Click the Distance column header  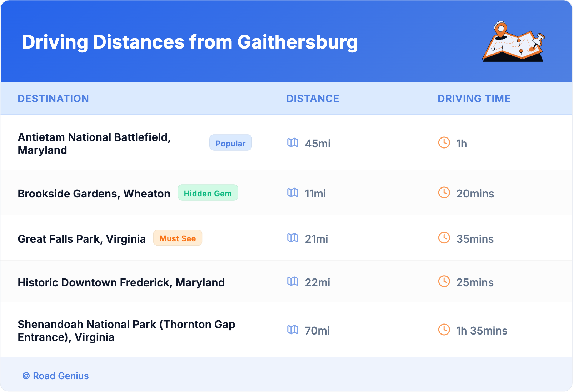(313, 99)
